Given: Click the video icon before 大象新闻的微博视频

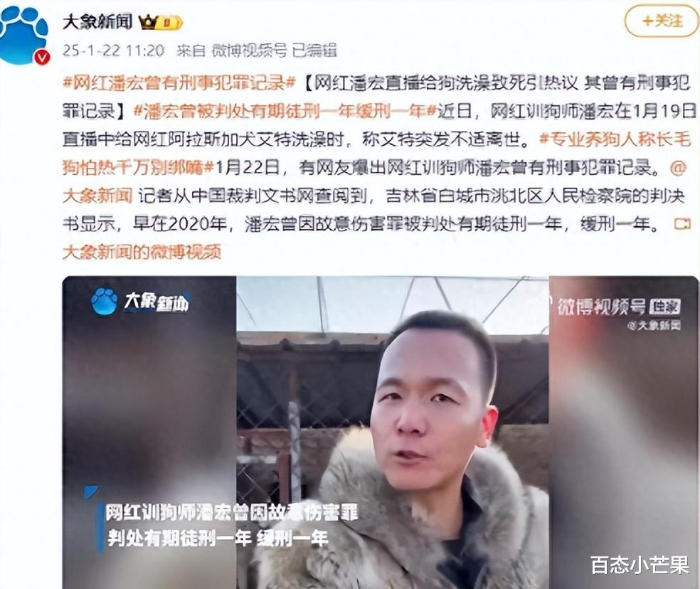Looking at the screenshot, I should click(682, 224).
